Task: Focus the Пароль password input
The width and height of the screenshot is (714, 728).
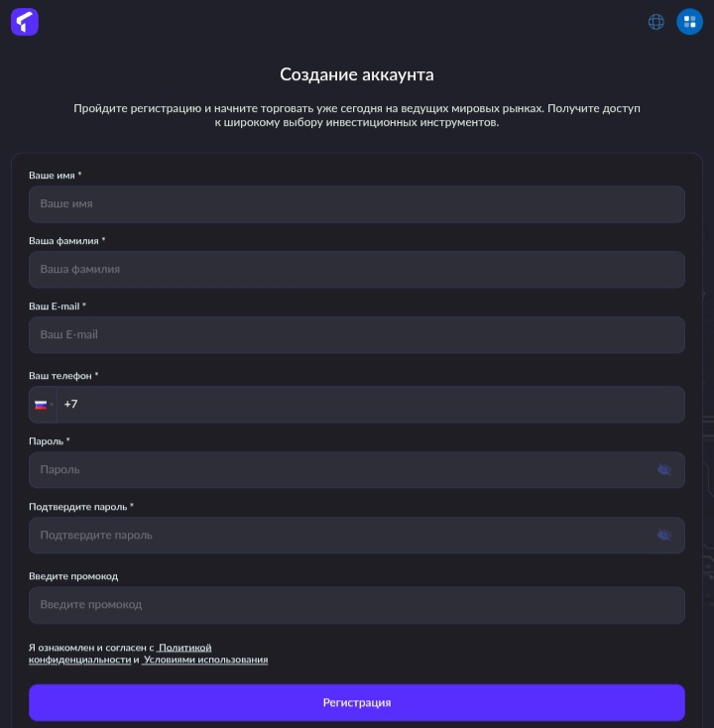Action: 337,470
